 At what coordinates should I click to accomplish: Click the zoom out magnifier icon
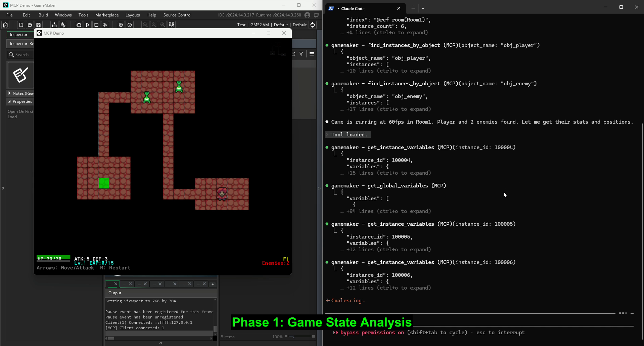(145, 25)
